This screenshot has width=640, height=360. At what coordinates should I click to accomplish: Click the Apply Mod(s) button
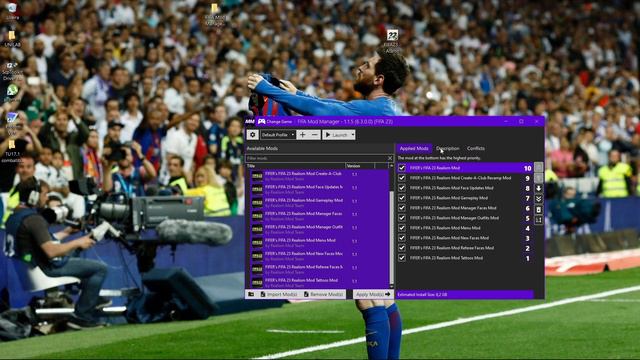[x=373, y=294]
